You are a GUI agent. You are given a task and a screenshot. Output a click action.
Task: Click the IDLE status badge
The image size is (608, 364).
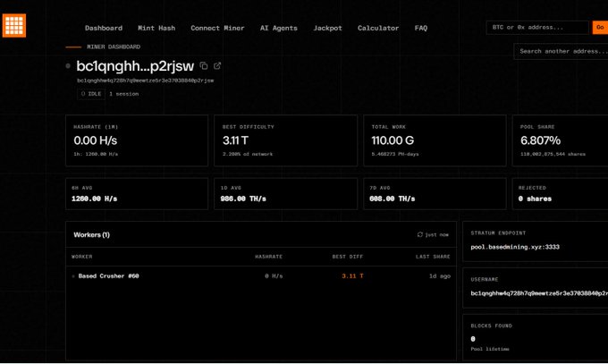point(91,94)
